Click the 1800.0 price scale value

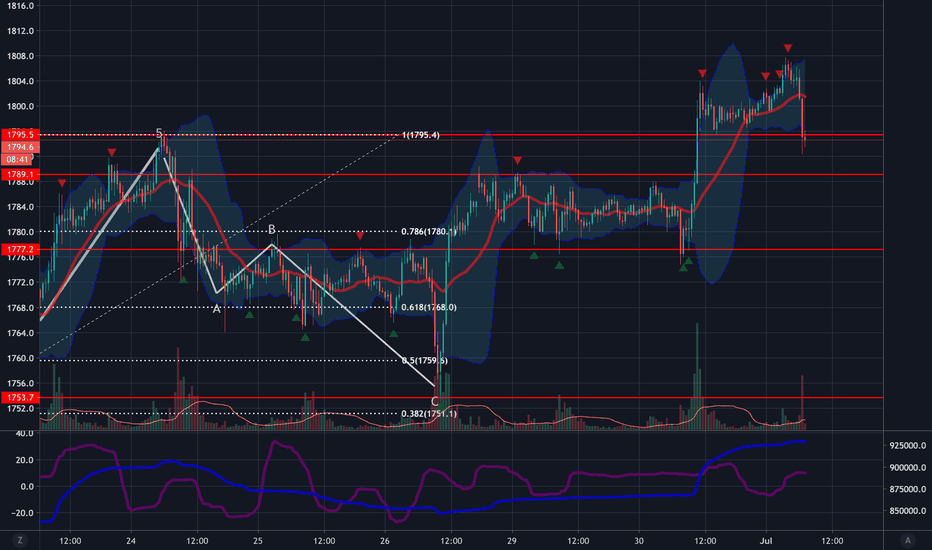pos(20,106)
